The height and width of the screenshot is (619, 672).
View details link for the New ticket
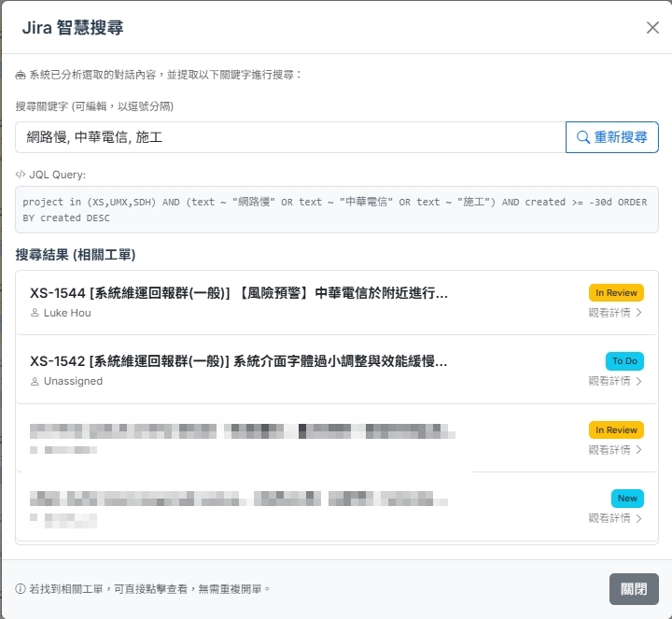point(615,518)
